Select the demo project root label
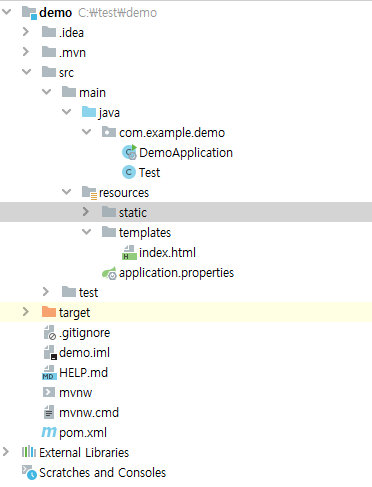372x487 pixels. coord(56,13)
